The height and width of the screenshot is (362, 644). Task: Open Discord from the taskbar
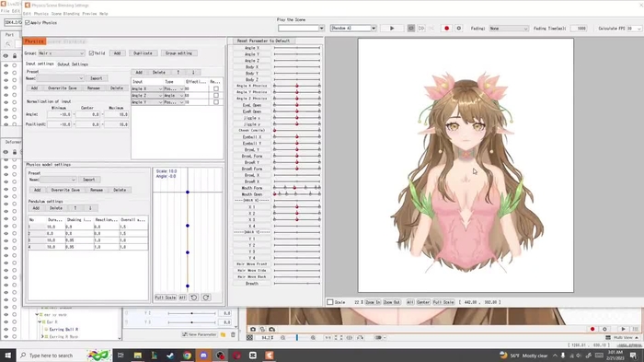point(203,356)
